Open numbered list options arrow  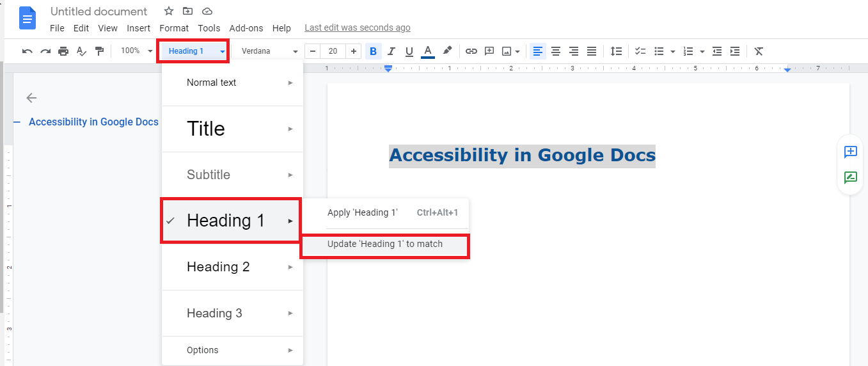(x=702, y=51)
